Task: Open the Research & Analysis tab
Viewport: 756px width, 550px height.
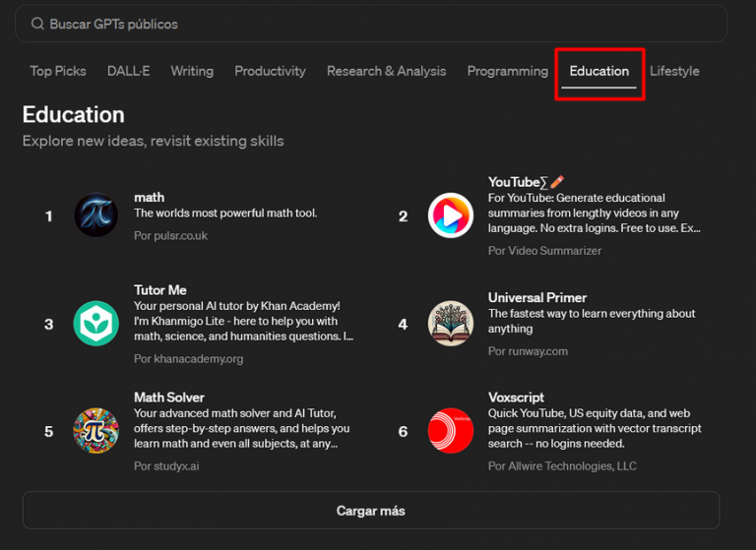Action: pyautogui.click(x=386, y=71)
